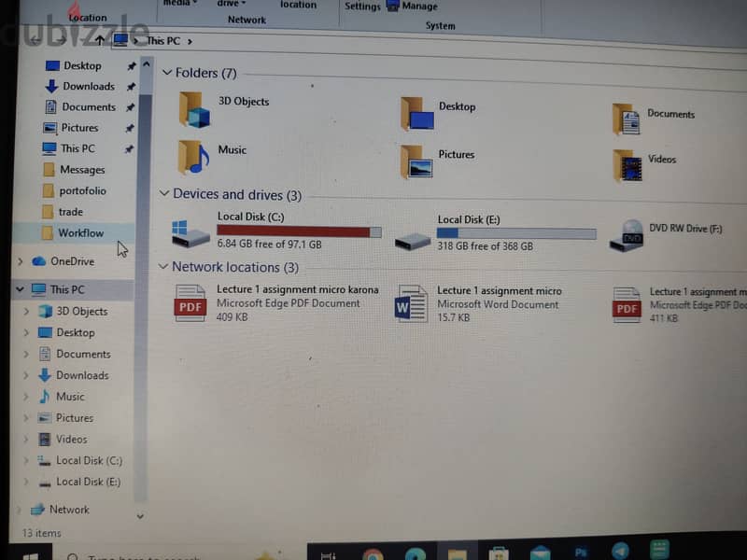747x560 pixels.
Task: Open the Workflow folder in sidebar
Action: click(x=80, y=232)
